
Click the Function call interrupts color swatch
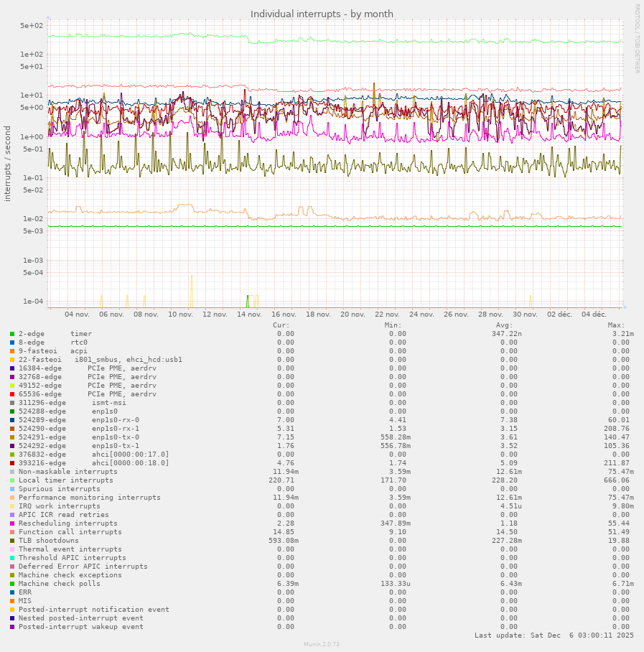(x=12, y=532)
